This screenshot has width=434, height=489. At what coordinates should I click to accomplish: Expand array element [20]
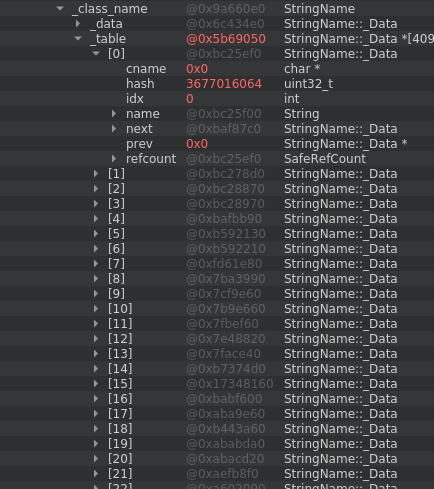pyautogui.click(x=96, y=459)
